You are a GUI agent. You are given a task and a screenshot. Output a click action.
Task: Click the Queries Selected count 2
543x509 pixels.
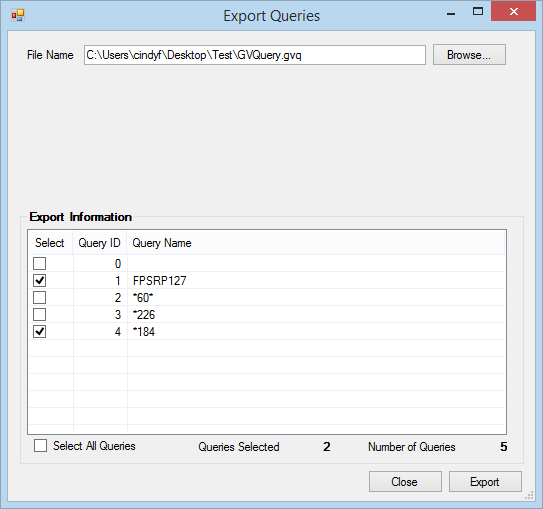coord(327,447)
